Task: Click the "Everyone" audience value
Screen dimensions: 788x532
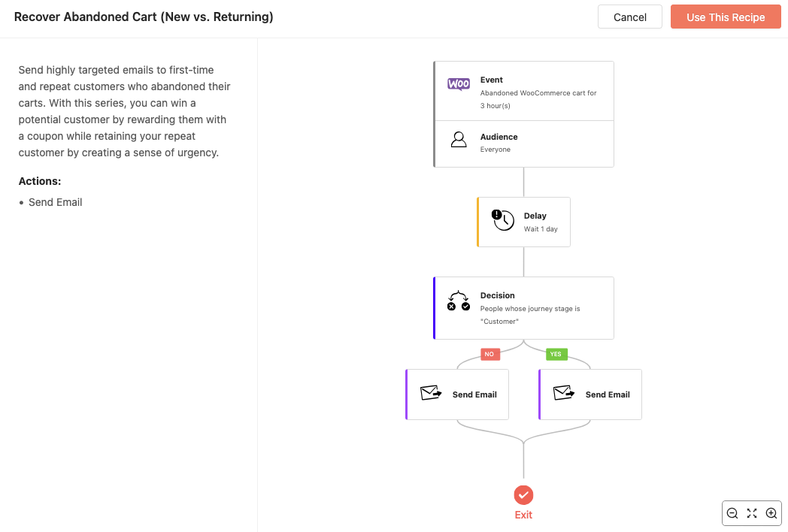Action: (495, 150)
